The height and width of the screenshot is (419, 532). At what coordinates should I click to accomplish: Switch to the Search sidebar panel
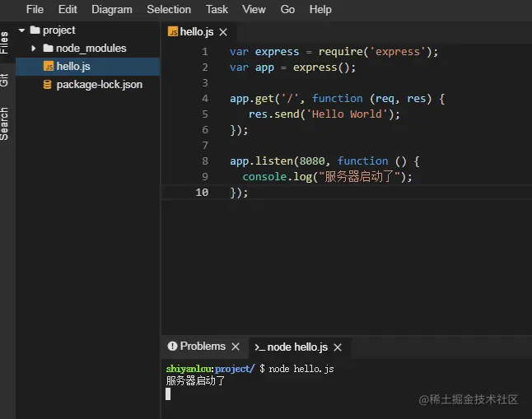[4, 123]
